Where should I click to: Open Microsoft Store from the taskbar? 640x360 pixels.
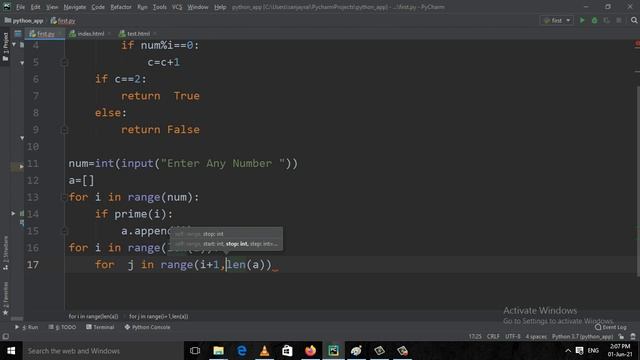click(287, 351)
